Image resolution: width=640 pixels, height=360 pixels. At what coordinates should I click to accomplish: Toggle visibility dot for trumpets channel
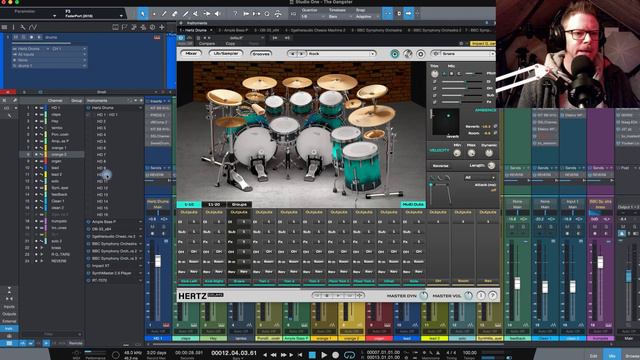pos(36,221)
